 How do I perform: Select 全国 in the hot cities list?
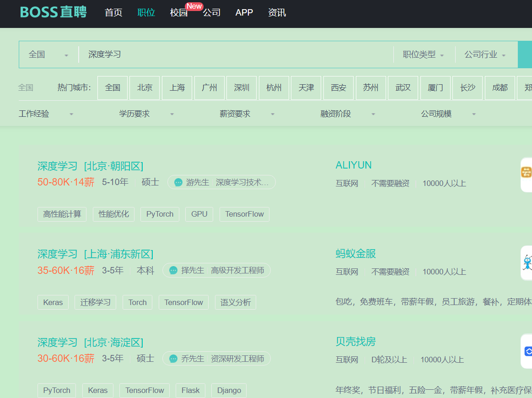[113, 88]
